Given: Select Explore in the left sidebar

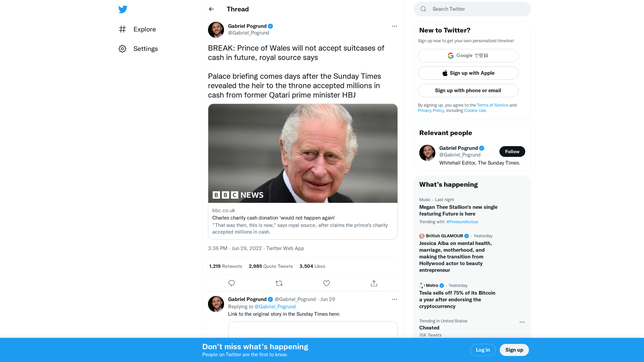Looking at the screenshot, I should pos(144,29).
